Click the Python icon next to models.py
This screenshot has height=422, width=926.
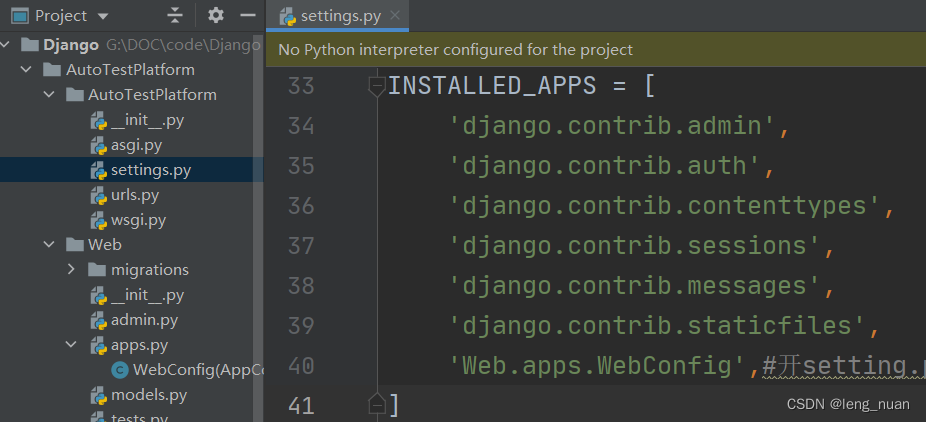click(x=99, y=395)
